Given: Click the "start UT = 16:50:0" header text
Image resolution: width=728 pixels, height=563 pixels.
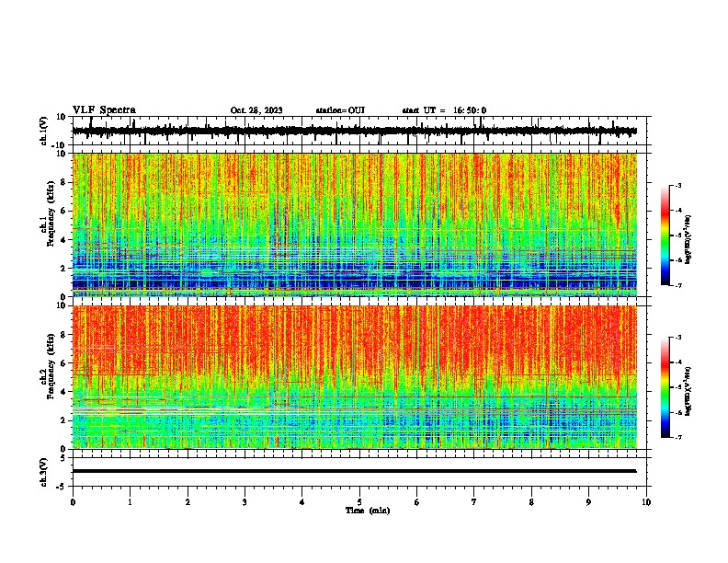Looking at the screenshot, I should click(444, 110).
